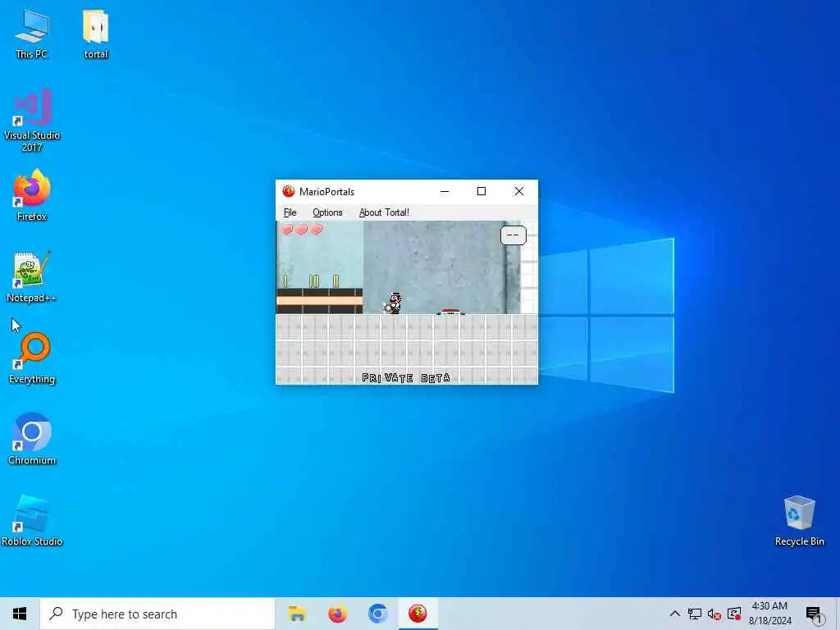Open the File menu in MarioPortals
Screen dimensions: 840x630
point(290,212)
